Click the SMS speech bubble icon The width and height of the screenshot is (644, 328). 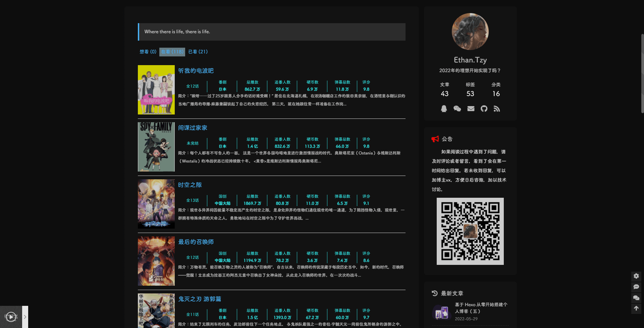tap(636, 287)
